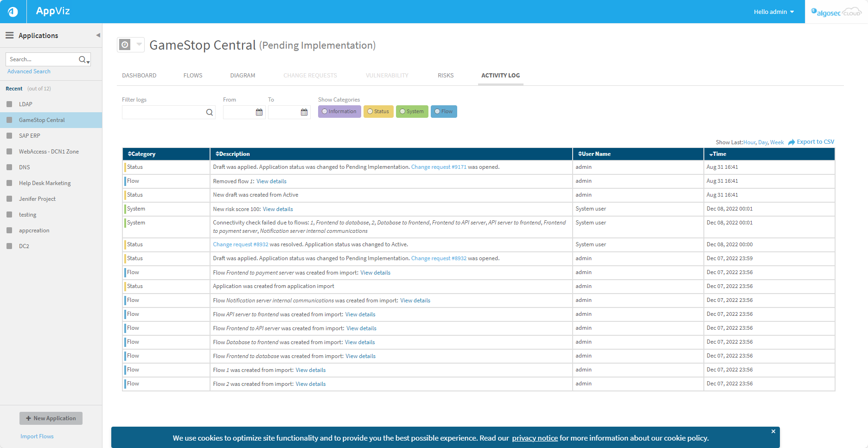Collapse the Applications sidebar with the arrow

(x=98, y=35)
